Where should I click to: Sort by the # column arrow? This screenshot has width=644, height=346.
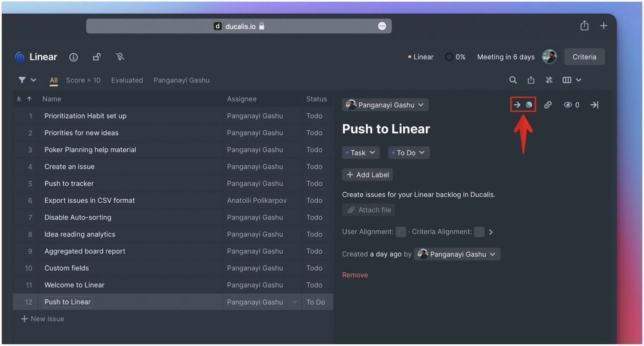(x=29, y=99)
